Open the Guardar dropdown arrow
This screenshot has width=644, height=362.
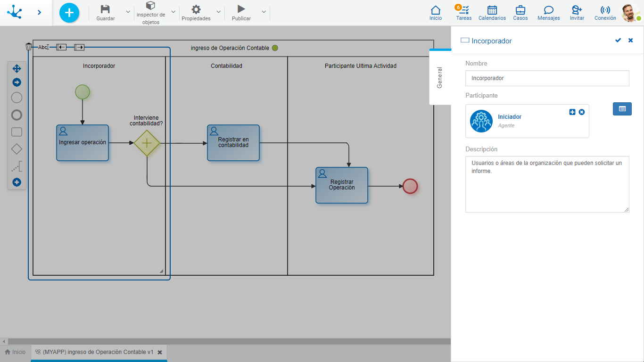(128, 12)
